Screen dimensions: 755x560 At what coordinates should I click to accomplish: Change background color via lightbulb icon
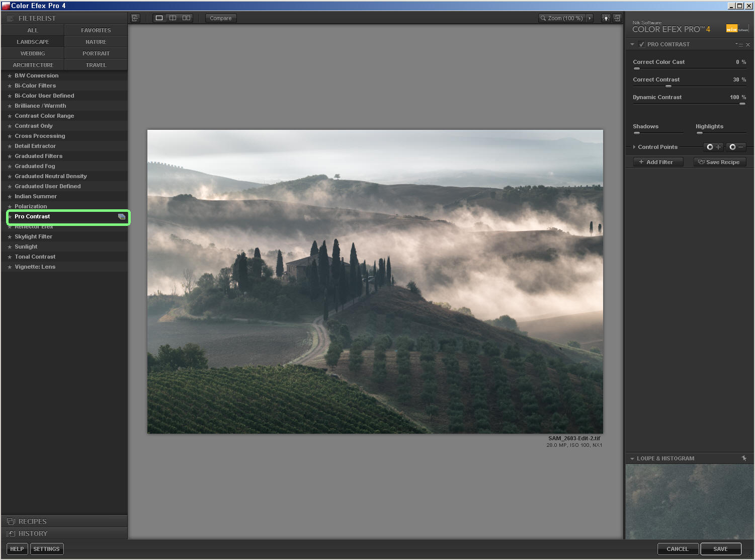pyautogui.click(x=606, y=18)
